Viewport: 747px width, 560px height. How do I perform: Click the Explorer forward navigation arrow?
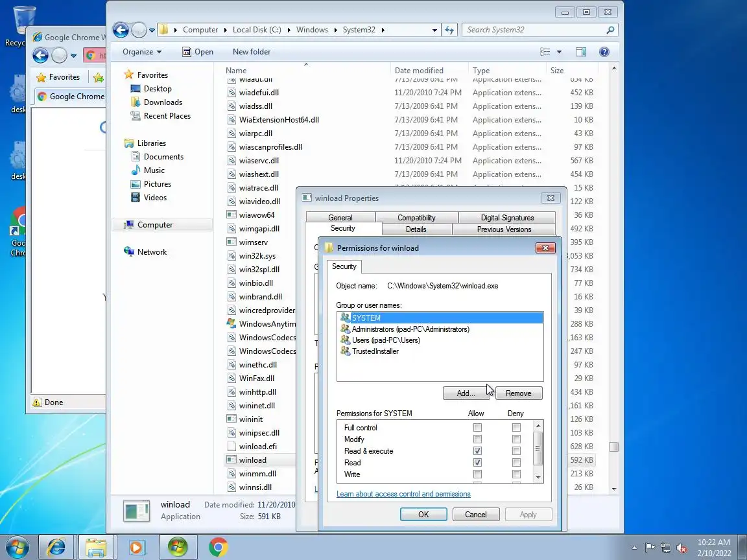coord(139,30)
